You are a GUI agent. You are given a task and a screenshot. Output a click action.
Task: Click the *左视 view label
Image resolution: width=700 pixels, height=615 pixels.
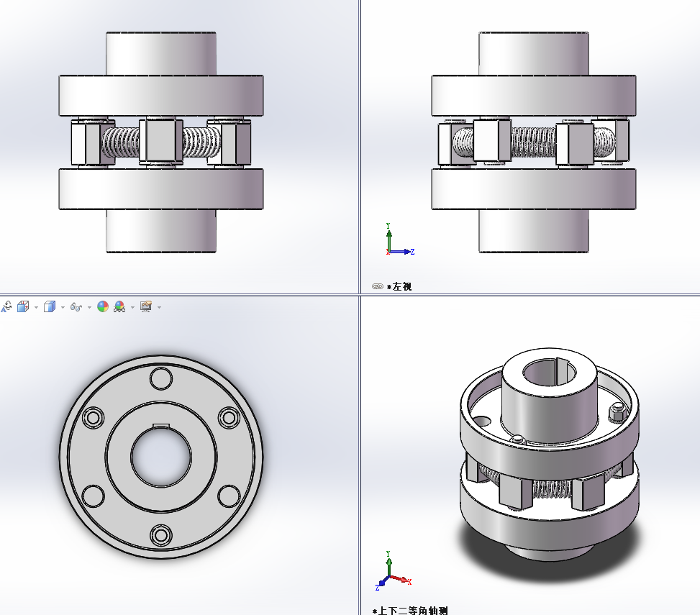tap(399, 286)
